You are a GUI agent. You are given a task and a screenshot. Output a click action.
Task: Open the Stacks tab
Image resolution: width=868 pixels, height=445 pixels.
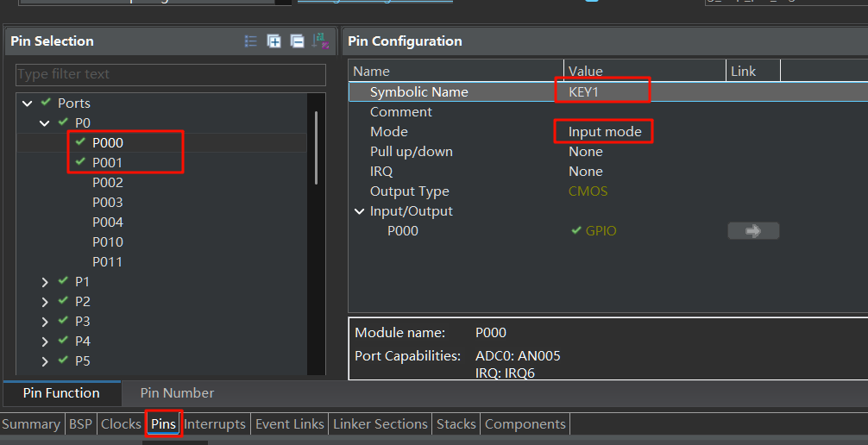(x=456, y=424)
